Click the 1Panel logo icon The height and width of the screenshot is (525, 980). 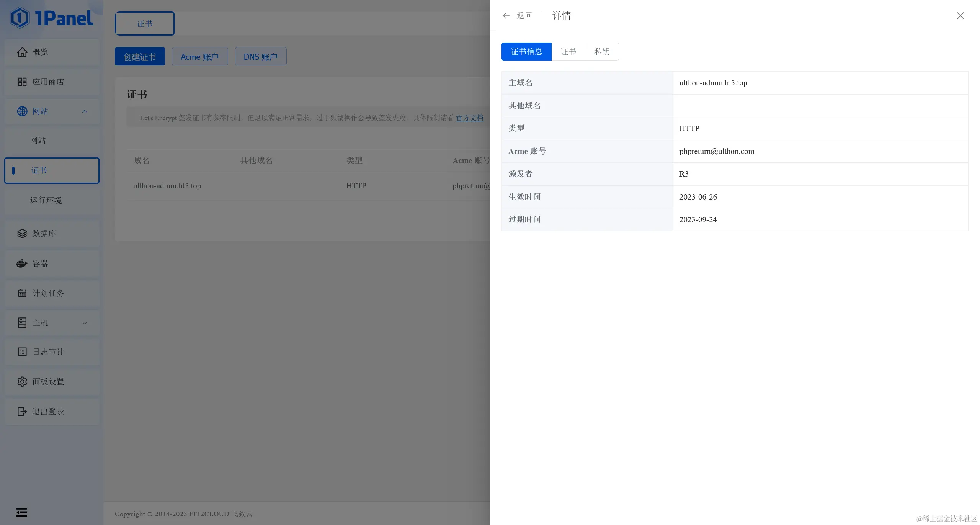coord(20,18)
